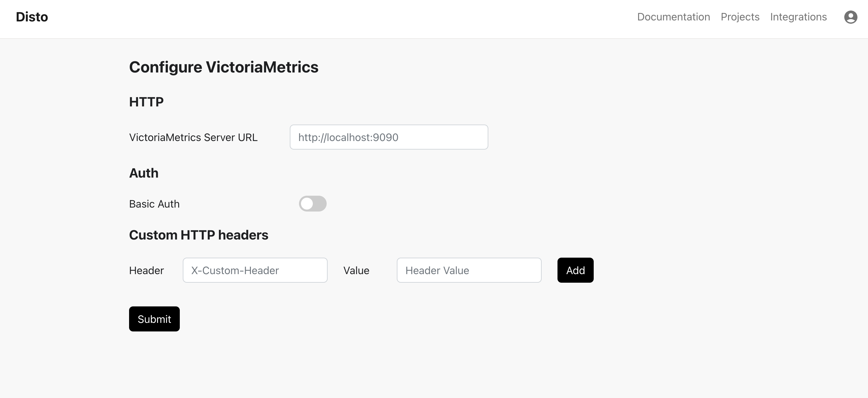Click the HTTP section heading
The height and width of the screenshot is (398, 868).
pos(146,102)
